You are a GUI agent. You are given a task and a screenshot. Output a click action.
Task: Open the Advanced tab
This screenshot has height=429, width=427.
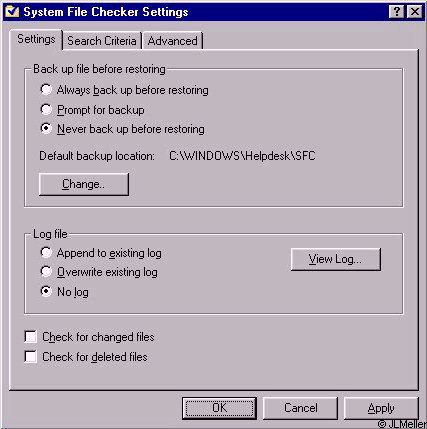(x=172, y=41)
